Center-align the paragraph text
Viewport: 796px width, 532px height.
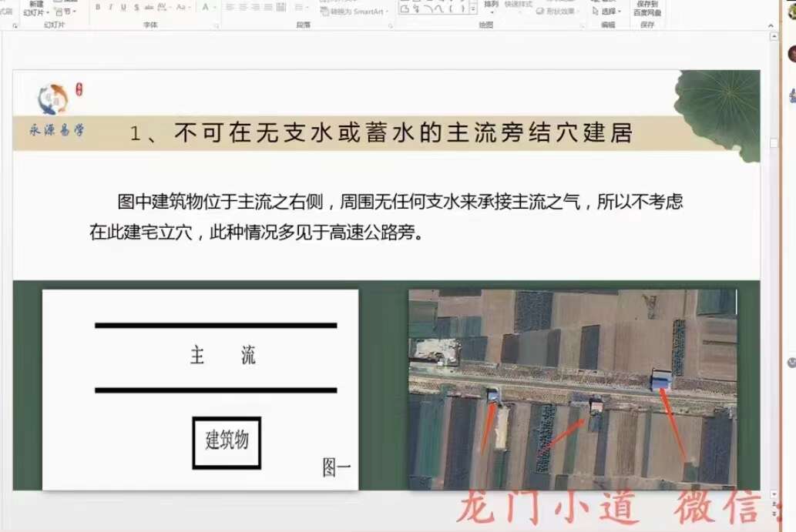click(x=242, y=8)
